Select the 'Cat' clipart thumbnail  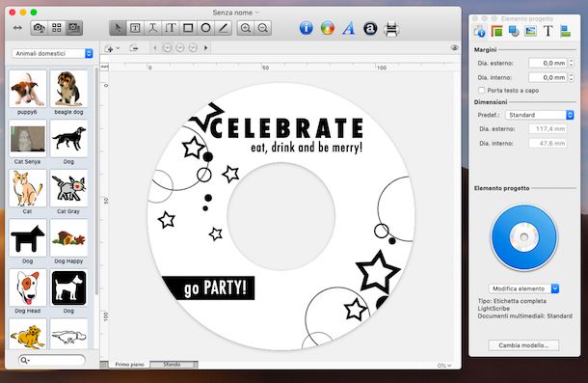(27, 188)
